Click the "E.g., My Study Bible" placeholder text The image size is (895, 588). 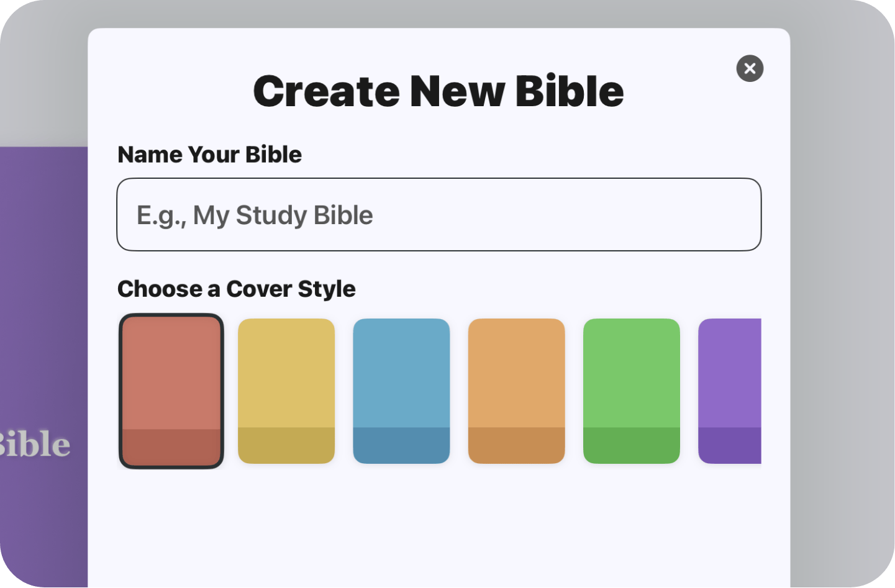click(255, 215)
